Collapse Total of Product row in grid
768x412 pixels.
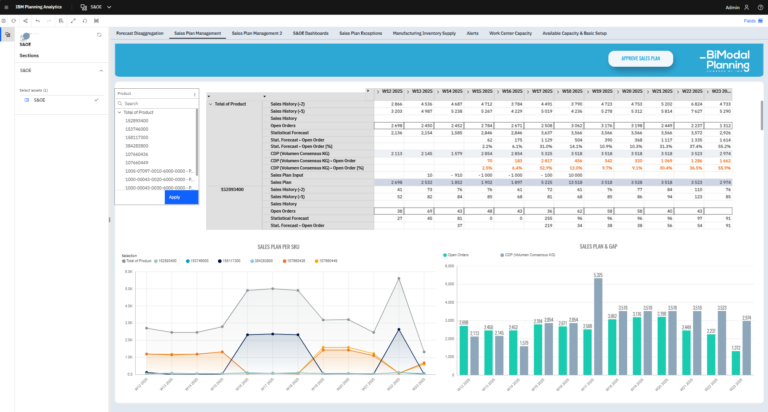click(211, 104)
